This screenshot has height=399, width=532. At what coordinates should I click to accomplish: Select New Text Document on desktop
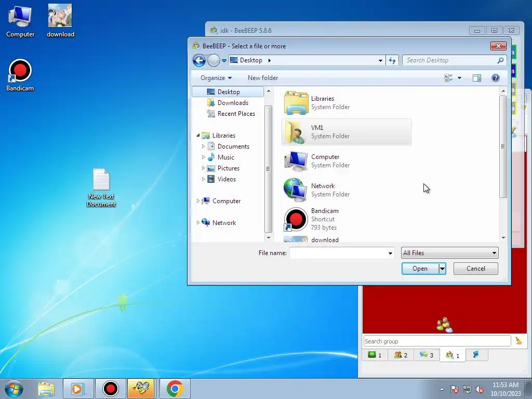pos(101,188)
